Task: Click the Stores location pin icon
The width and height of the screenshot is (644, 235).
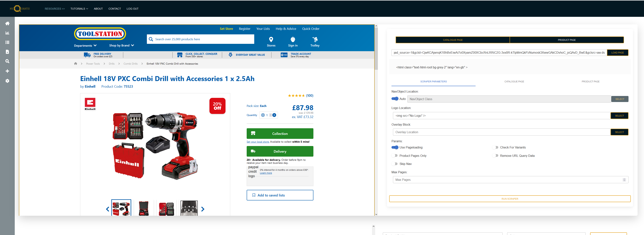Action: 271,39
